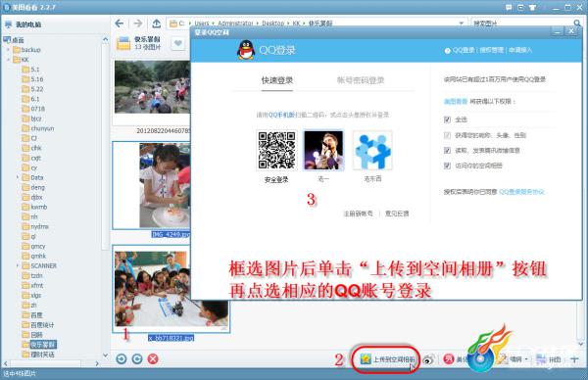This screenshot has width=588, height=380.
Task: Open the address bar history dropdown
Action: coord(461,24)
